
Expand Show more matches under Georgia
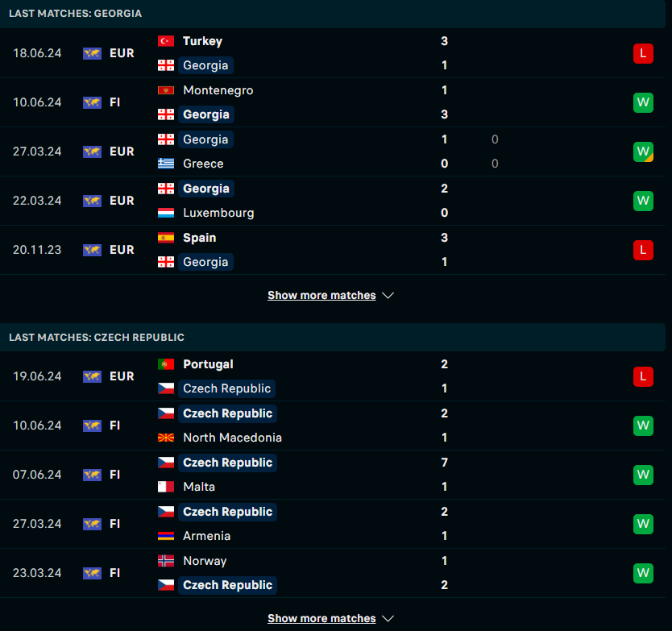321,295
